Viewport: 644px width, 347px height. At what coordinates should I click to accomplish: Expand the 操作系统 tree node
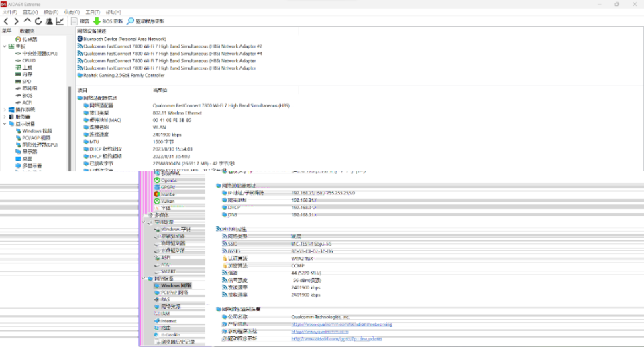coord(5,109)
